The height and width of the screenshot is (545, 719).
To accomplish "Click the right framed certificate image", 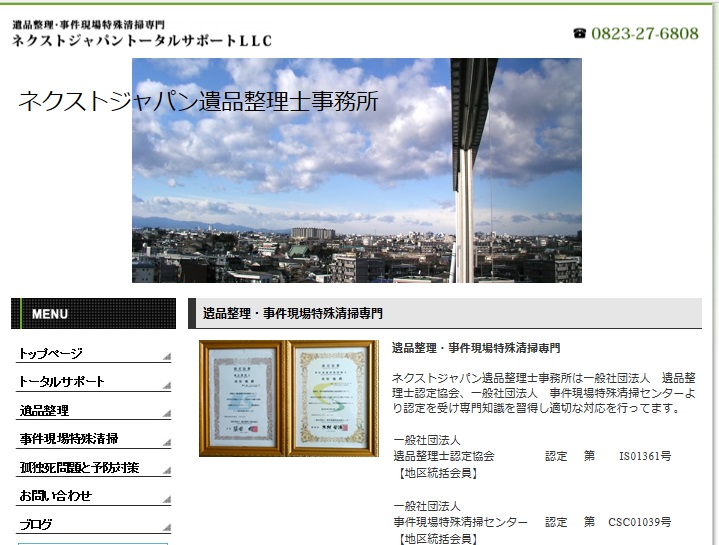I will point(332,398).
